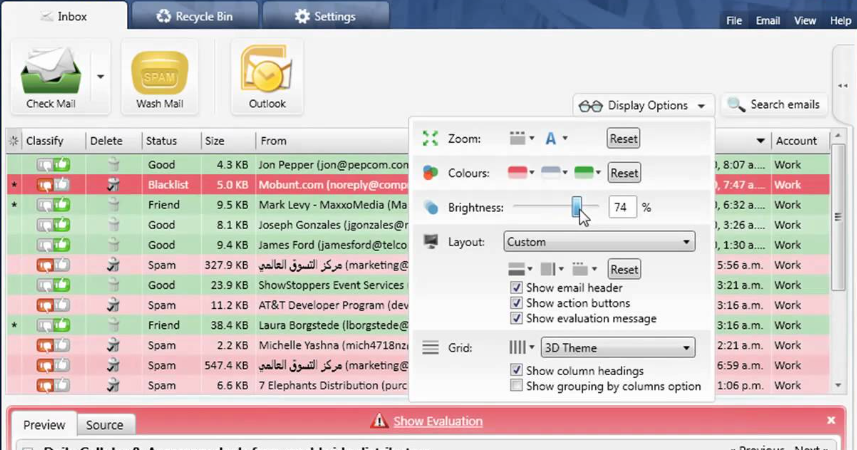Image resolution: width=857 pixels, height=450 pixels.
Task: Open the Display Options dropdown
Action: coord(643,106)
